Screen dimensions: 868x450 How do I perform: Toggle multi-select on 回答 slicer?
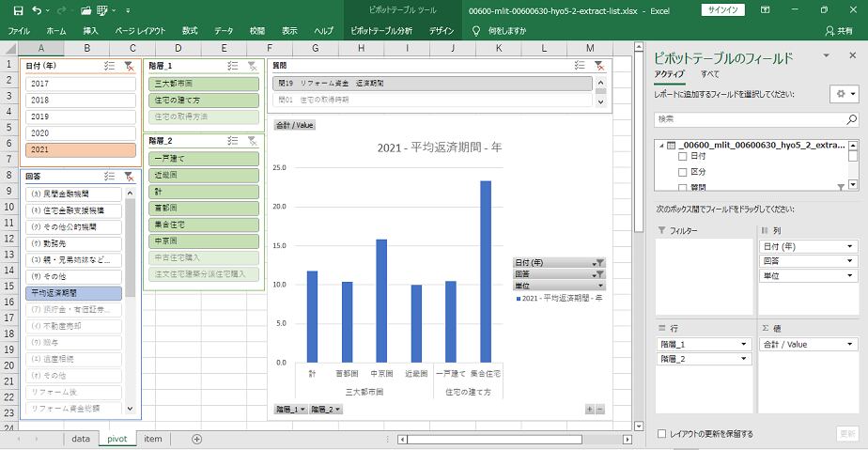(x=109, y=176)
